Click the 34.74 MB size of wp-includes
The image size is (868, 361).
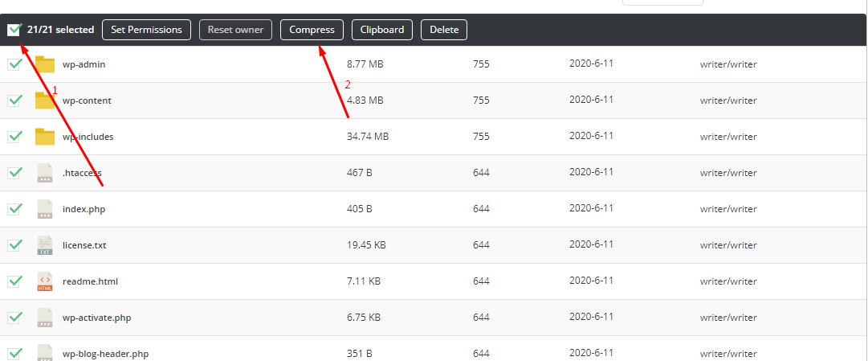[x=368, y=137]
